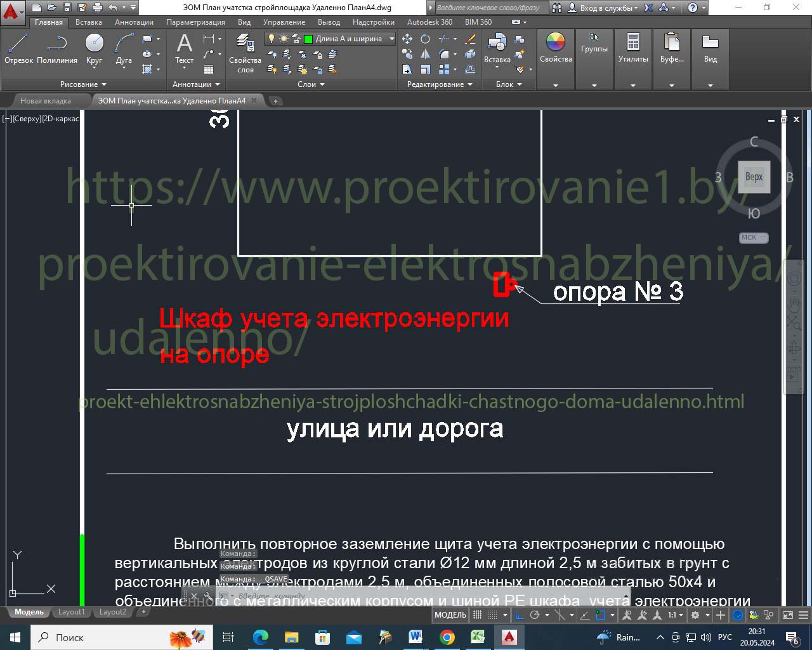Select the Полилиния (Polyline) tool
Viewport: 812px width, 650px height.
click(57, 48)
